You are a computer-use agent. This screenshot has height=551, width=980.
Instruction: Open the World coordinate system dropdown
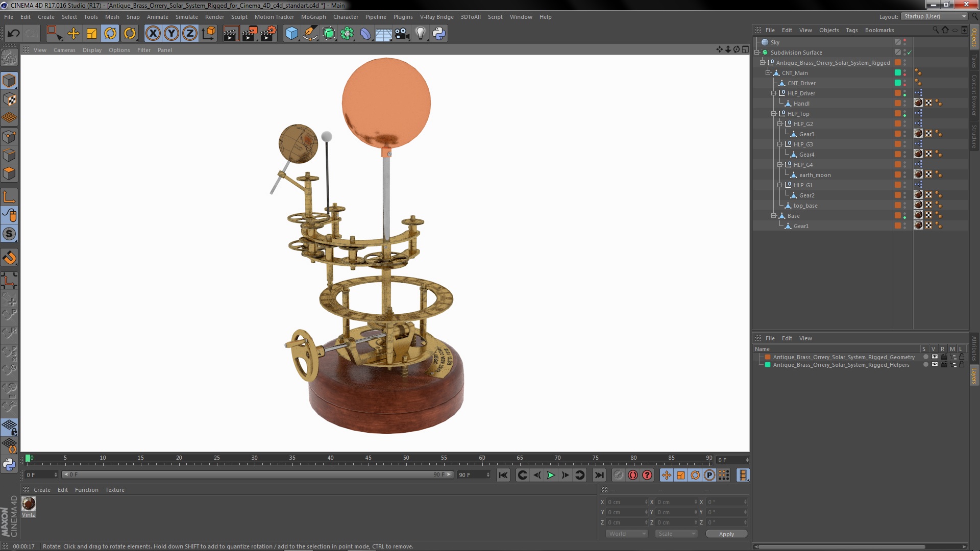pos(626,534)
